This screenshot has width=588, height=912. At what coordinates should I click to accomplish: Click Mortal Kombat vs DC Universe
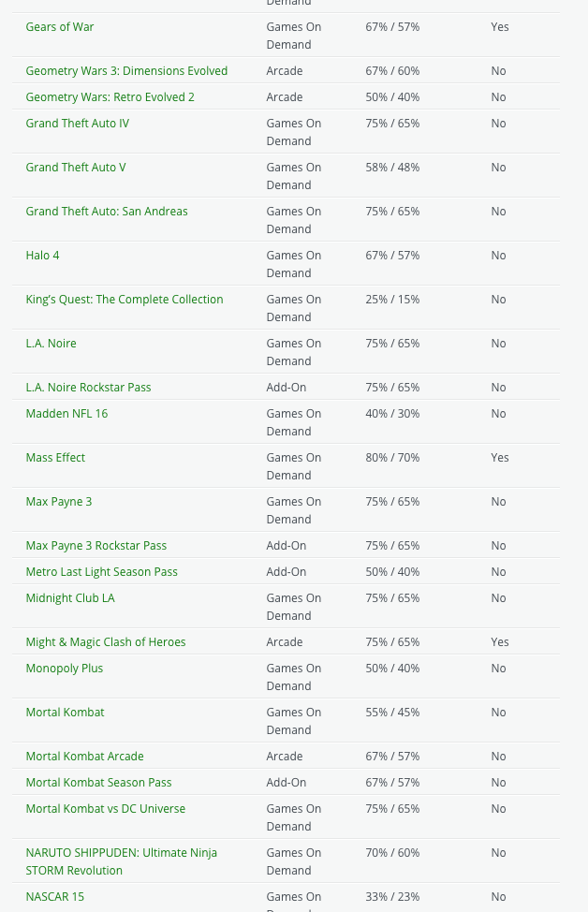coord(106,809)
